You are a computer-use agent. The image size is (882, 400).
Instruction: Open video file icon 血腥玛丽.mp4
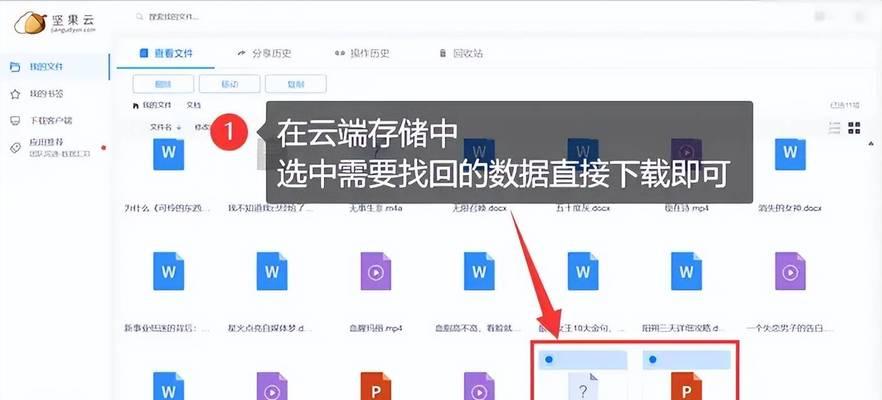click(x=376, y=272)
